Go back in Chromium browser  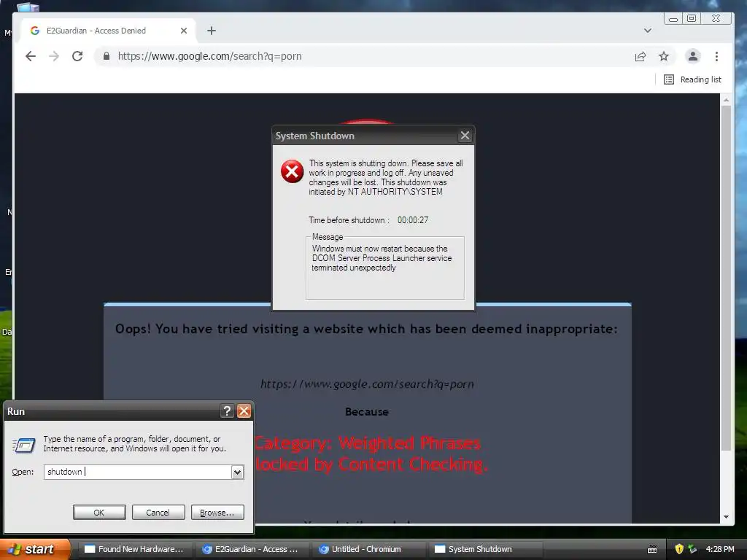coord(31,56)
